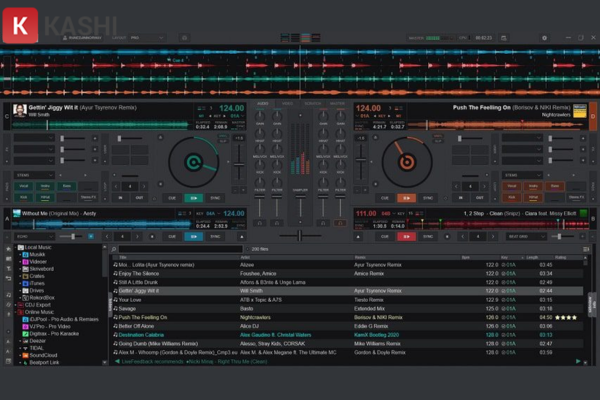This screenshot has height=400, width=600.
Task: Play or pause deck C (green play button)
Action: coord(194,198)
